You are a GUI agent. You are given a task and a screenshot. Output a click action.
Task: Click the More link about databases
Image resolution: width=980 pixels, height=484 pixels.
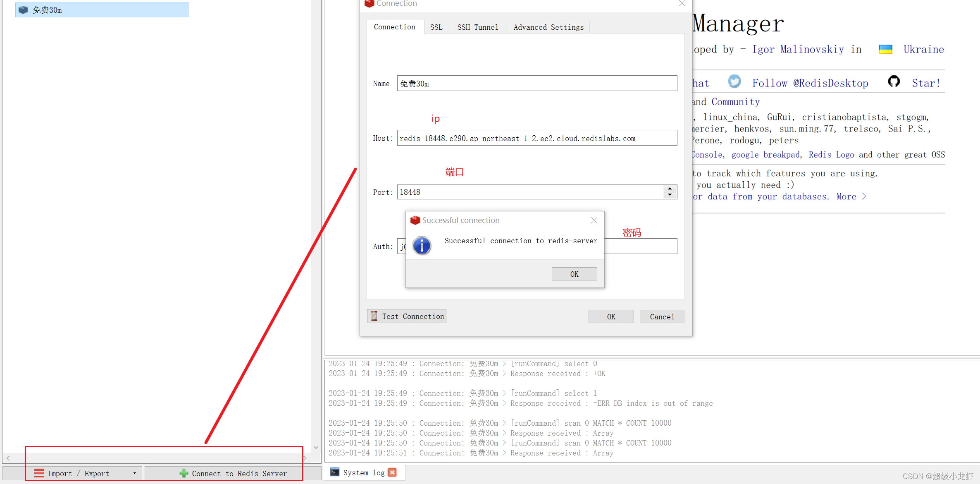pyautogui.click(x=846, y=196)
